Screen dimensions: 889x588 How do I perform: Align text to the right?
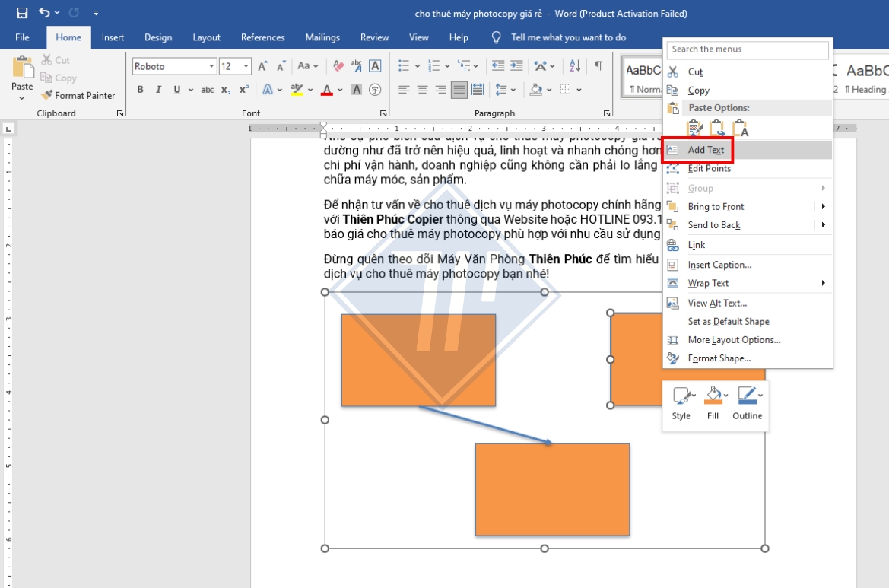pos(440,90)
